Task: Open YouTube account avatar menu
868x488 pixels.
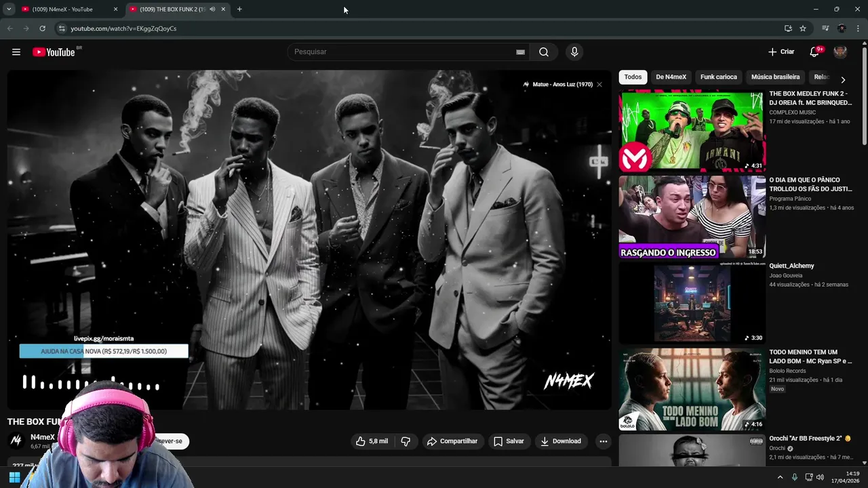Action: [840, 52]
